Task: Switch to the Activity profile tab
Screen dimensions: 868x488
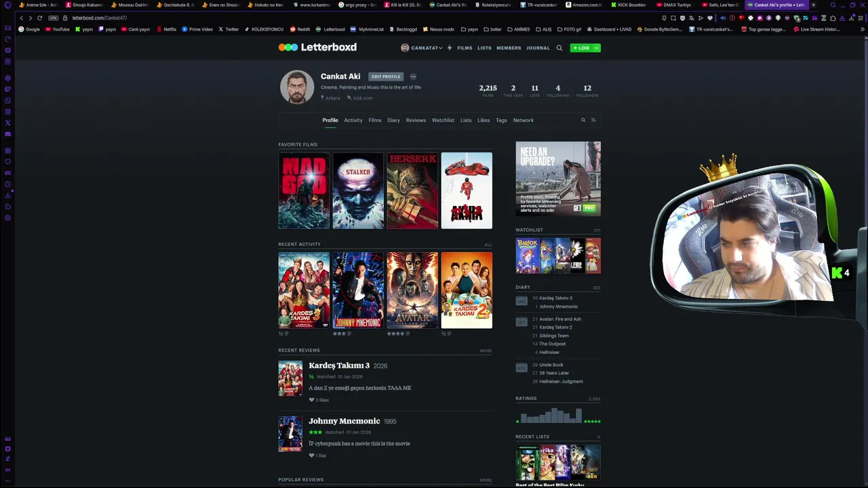Action: 353,120
